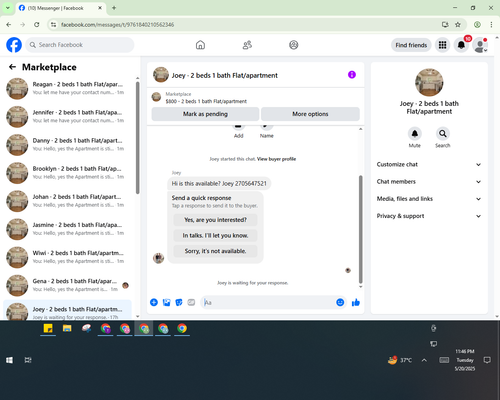Open Brooklyn's apartment conversation
500x400 pixels.
[68, 173]
